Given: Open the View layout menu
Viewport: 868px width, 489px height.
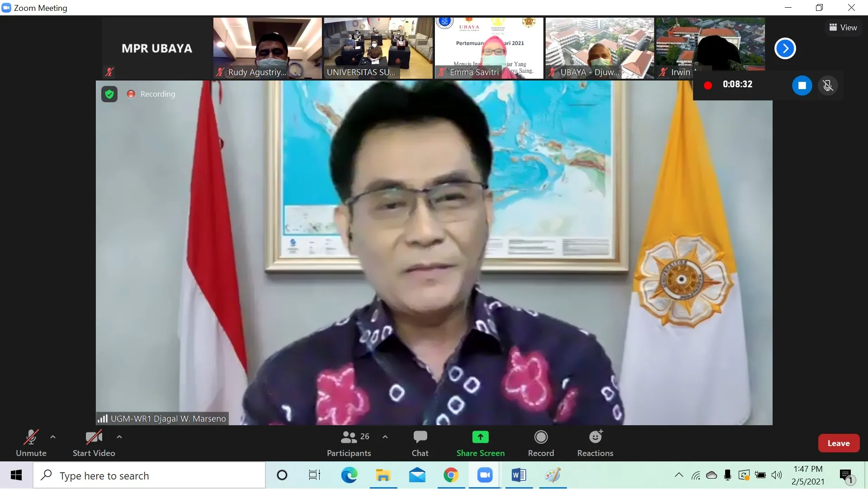Looking at the screenshot, I should (x=843, y=28).
